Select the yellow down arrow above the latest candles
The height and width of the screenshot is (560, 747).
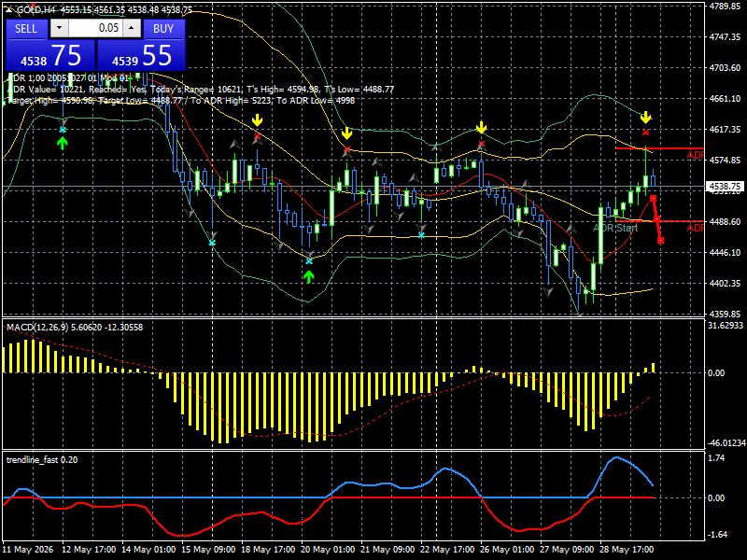(x=645, y=118)
